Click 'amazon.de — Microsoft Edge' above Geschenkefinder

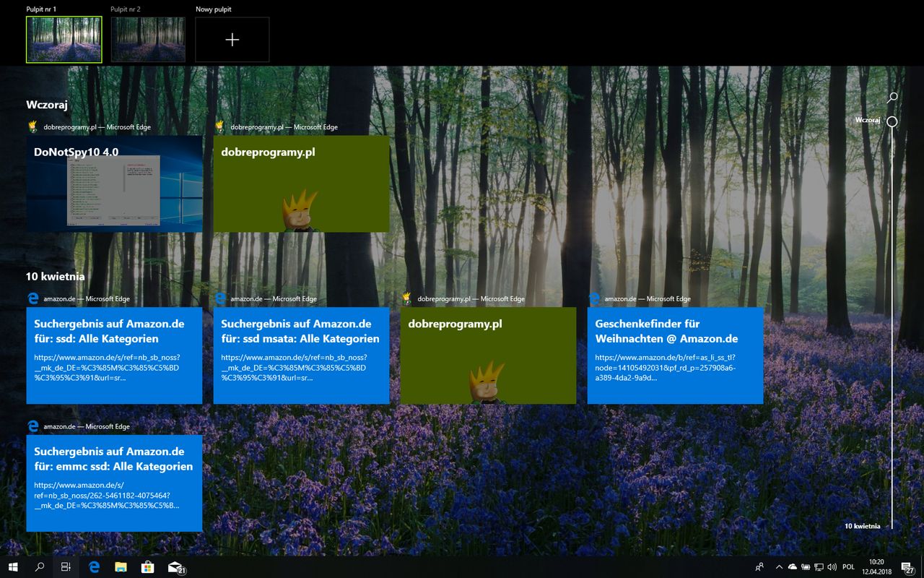(x=648, y=298)
